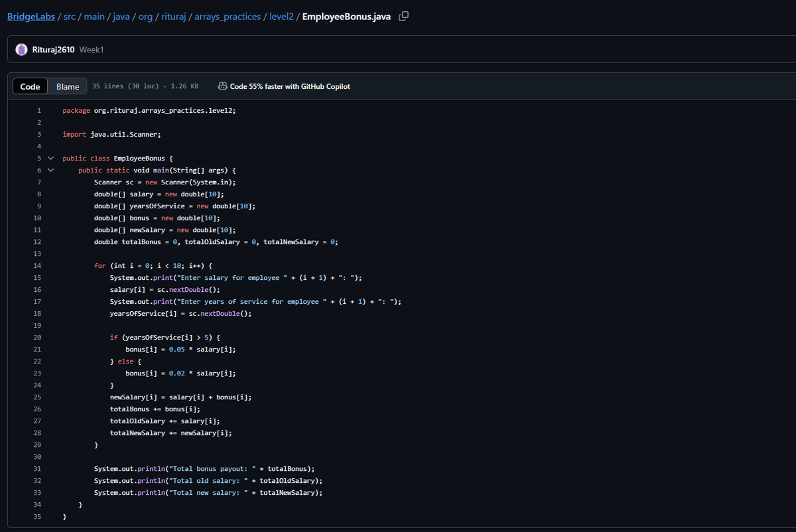Click 'if (yearsOfService[i] > 5) {' code
Viewport: 796px width, 532px height.
click(165, 338)
